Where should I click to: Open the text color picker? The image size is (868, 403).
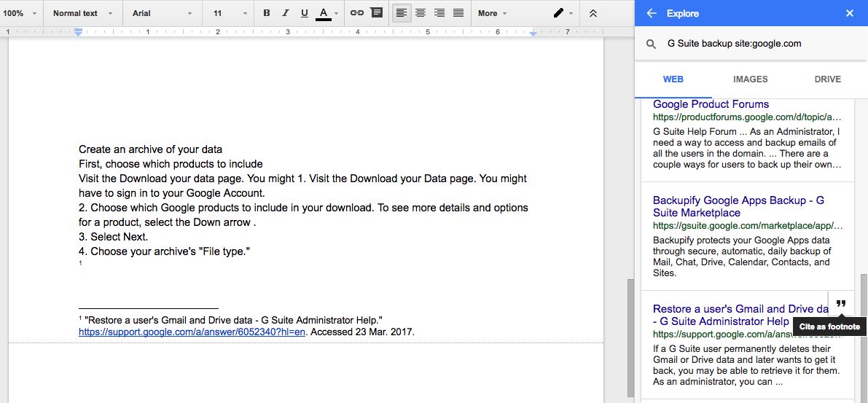[x=324, y=13]
